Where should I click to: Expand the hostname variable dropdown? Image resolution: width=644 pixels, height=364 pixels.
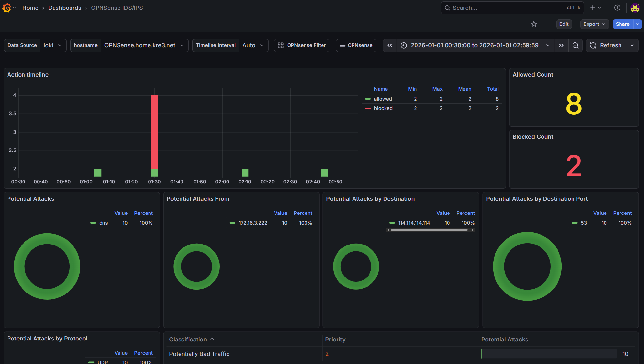(144, 45)
